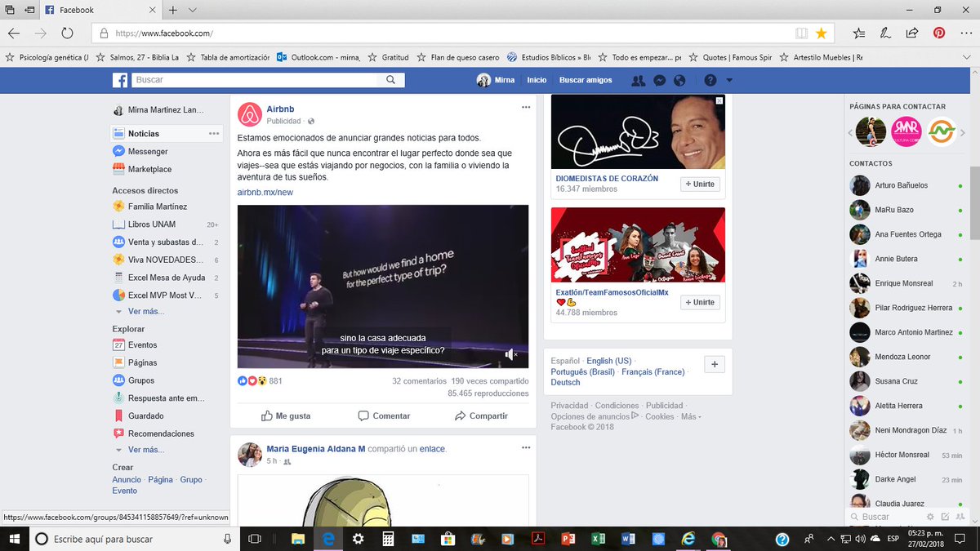Open the Messenger icon in top bar
The width and height of the screenshot is (980, 551).
[660, 80]
